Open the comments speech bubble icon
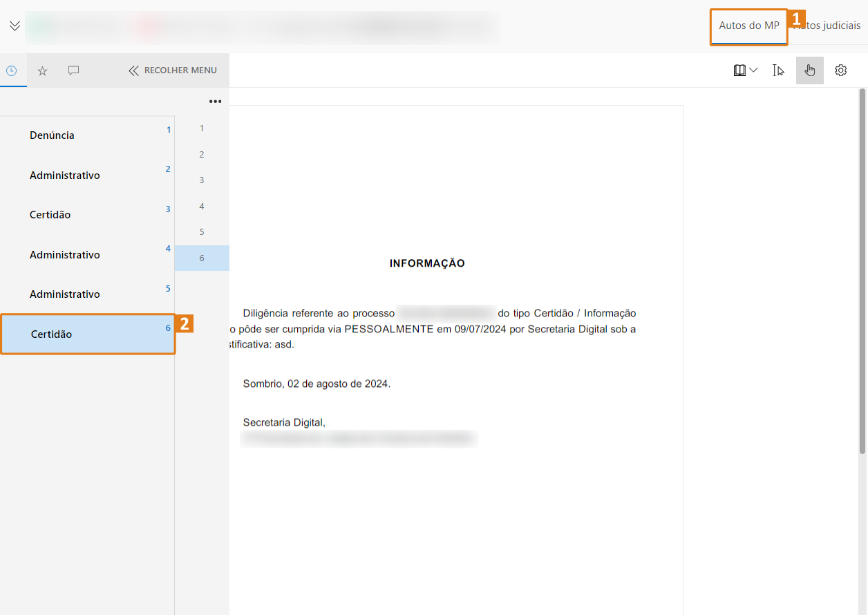The height and width of the screenshot is (615, 868). 73,70
